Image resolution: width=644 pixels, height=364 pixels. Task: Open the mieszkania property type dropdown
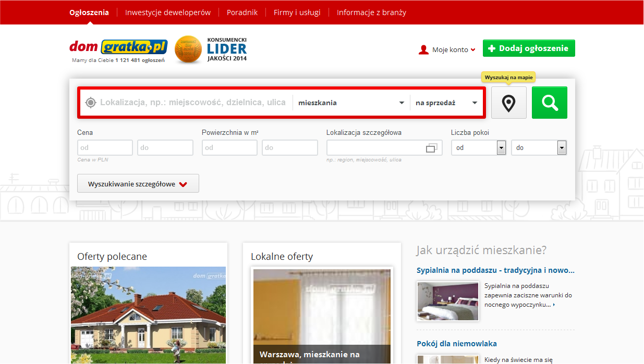click(x=351, y=103)
